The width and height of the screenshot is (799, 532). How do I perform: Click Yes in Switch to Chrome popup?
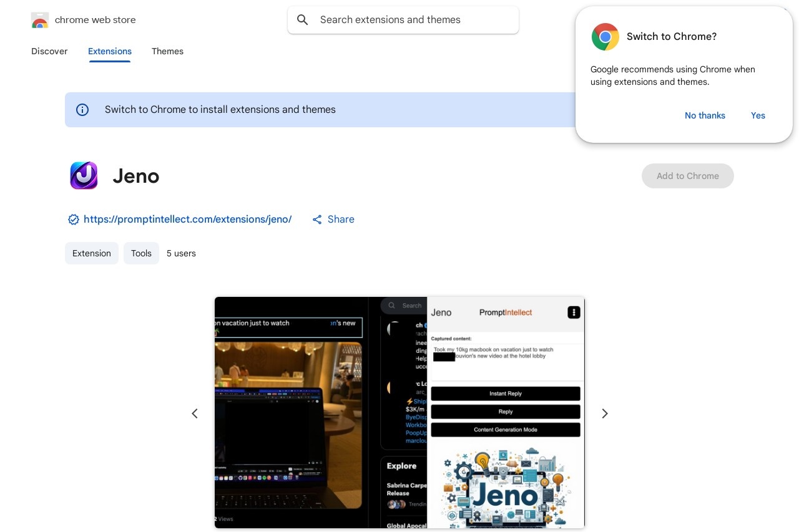point(758,115)
